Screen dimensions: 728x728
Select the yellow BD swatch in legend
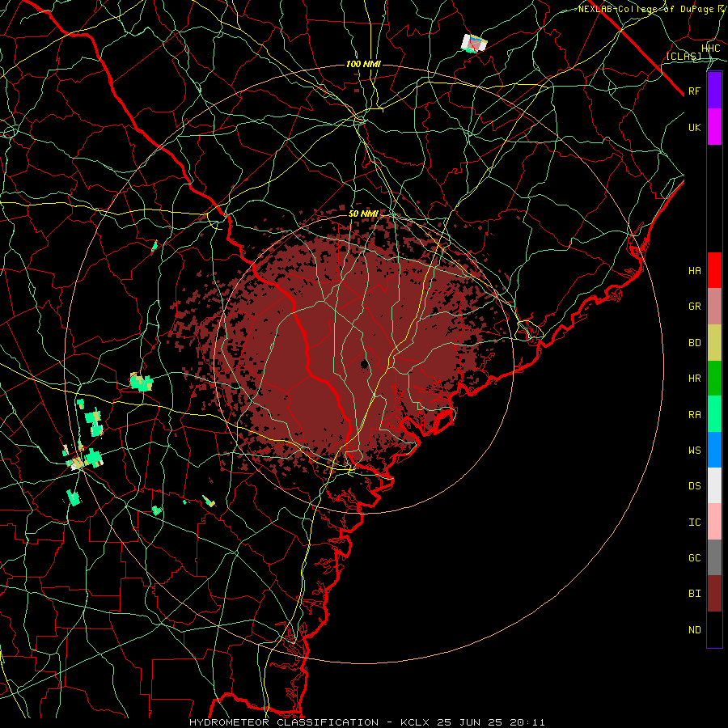(714, 343)
